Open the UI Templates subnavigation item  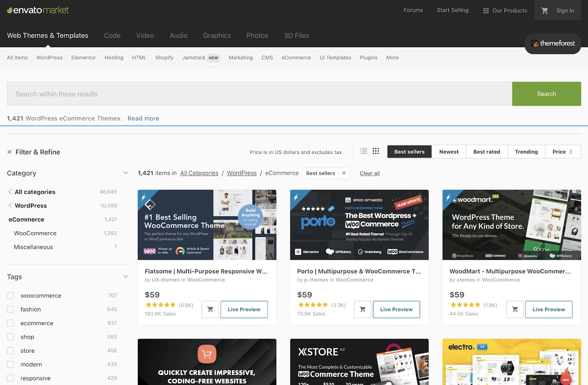pyautogui.click(x=335, y=58)
